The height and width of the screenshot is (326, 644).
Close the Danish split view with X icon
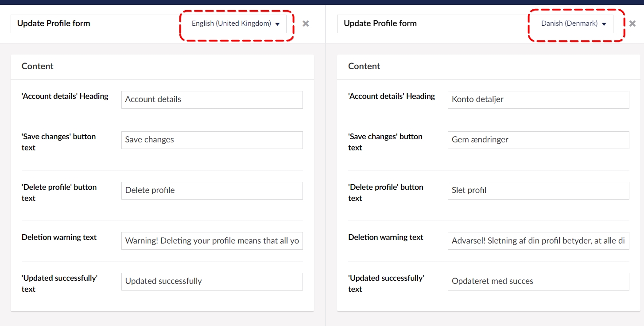[632, 24]
